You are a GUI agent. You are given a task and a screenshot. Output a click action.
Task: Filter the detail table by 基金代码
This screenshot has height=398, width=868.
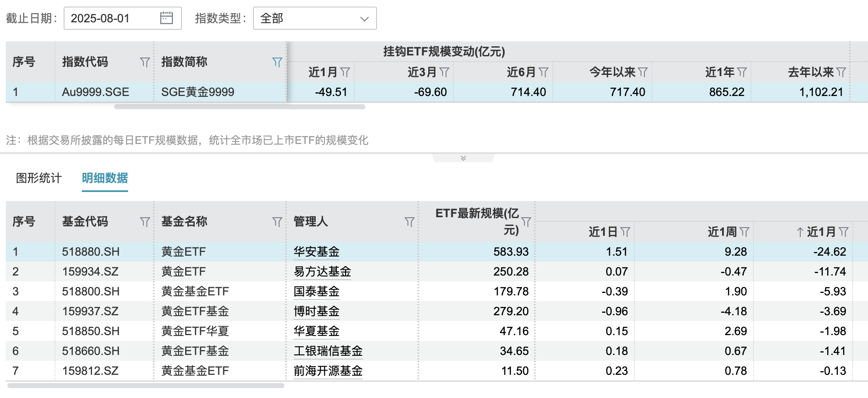145,222
